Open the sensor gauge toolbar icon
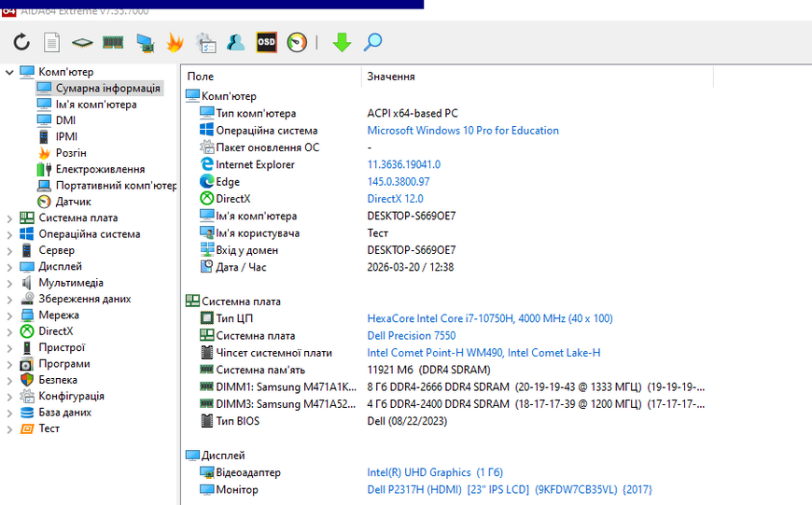Image resolution: width=812 pixels, height=505 pixels. [297, 42]
